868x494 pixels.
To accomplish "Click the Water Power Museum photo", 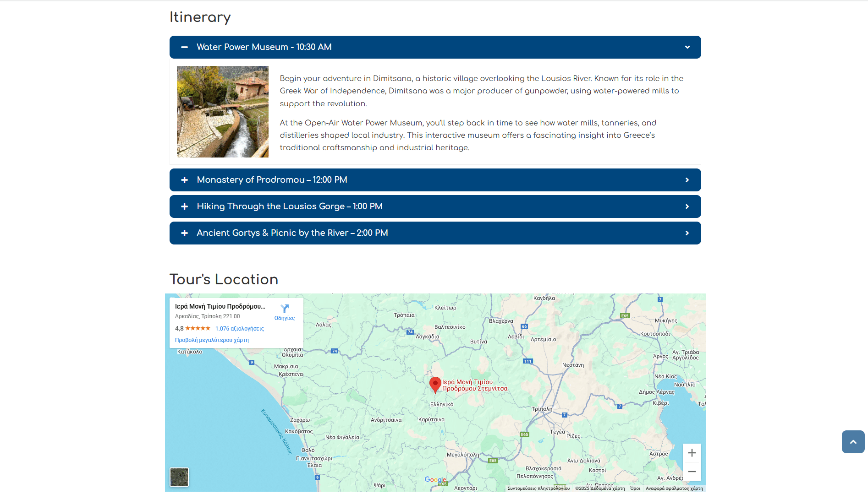I will 223,112.
